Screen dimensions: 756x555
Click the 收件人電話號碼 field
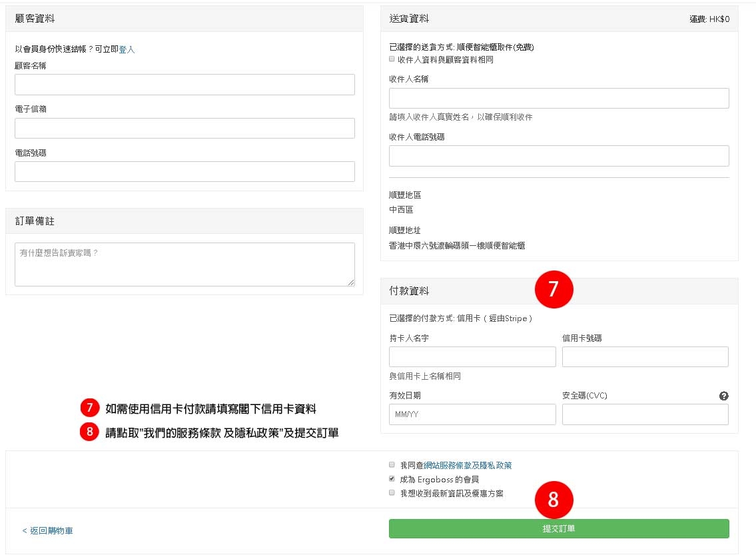click(x=559, y=156)
